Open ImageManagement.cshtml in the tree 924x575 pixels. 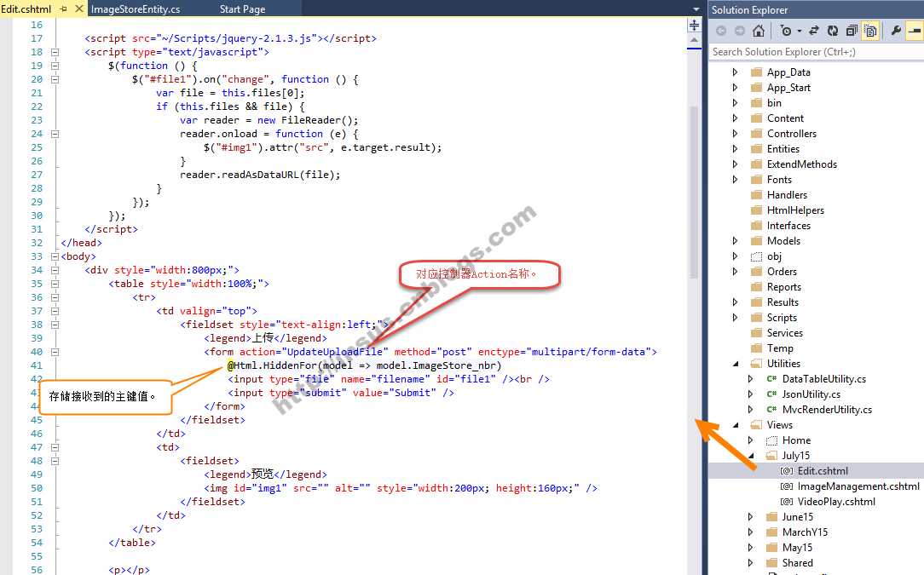pos(858,486)
